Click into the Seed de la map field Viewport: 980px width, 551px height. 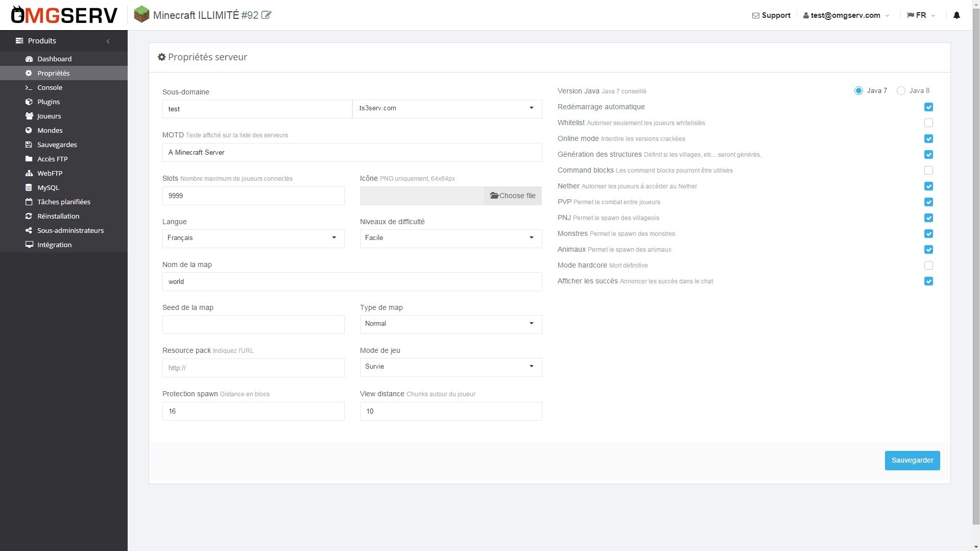(x=253, y=324)
